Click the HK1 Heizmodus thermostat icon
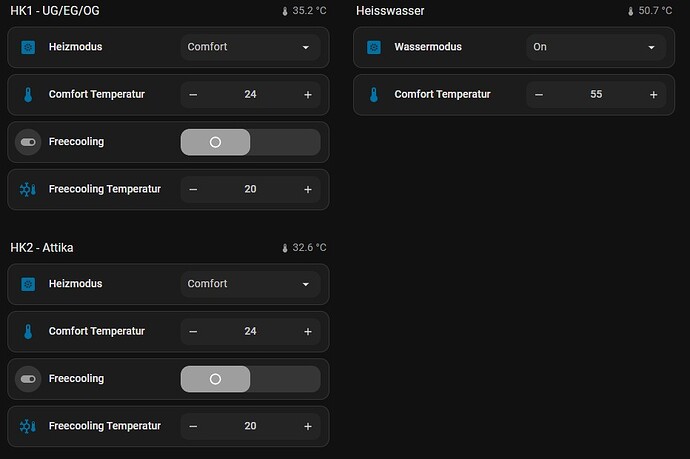The height and width of the screenshot is (459, 690). tap(28, 47)
